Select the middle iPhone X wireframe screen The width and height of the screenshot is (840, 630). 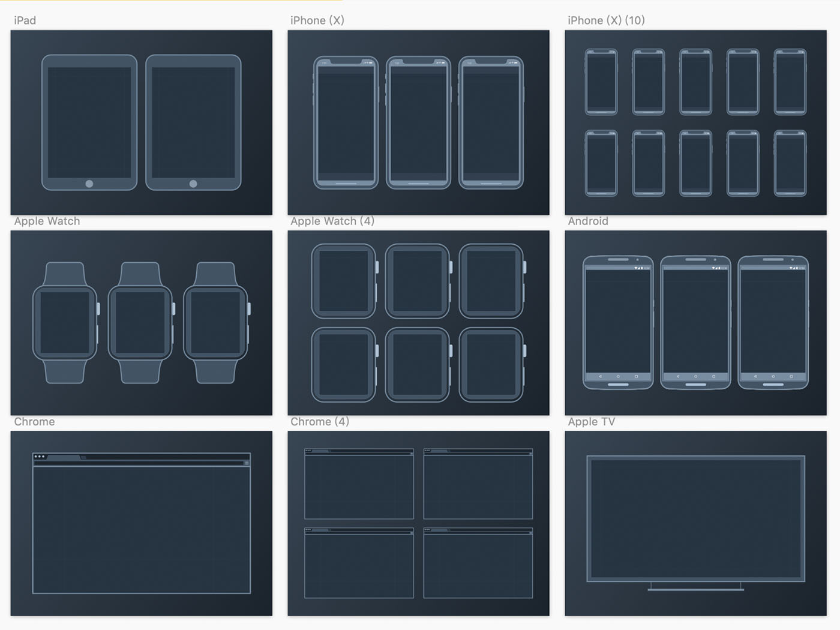(418, 123)
